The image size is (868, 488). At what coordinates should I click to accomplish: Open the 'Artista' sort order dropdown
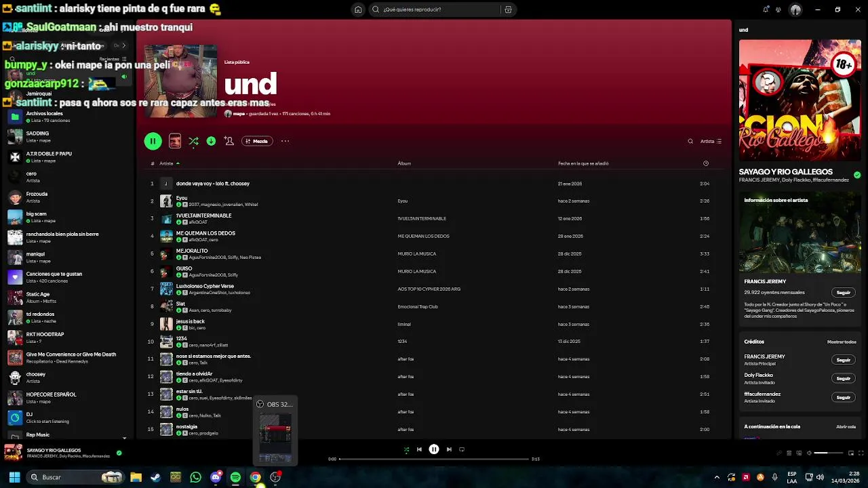711,141
